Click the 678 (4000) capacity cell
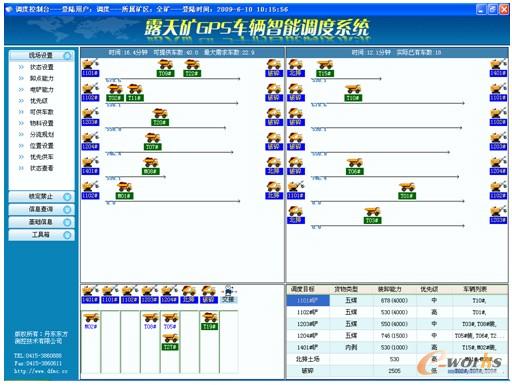Screen dimensions: 512x385 coord(394,301)
